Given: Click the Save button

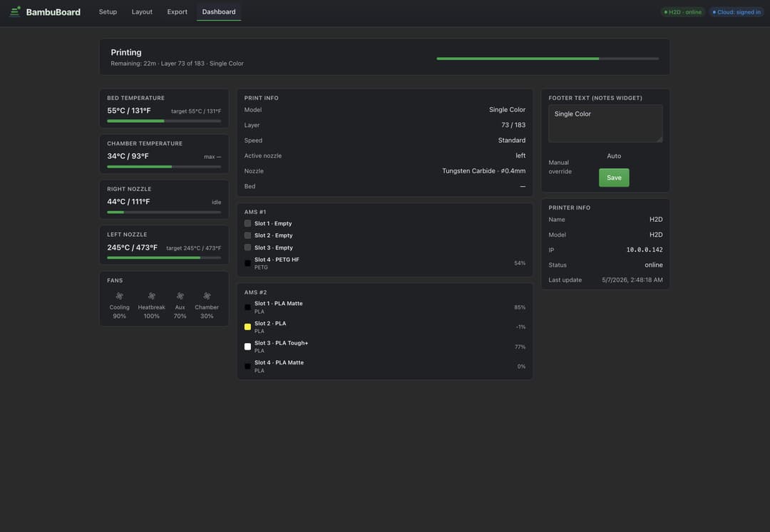Looking at the screenshot, I should [614, 178].
